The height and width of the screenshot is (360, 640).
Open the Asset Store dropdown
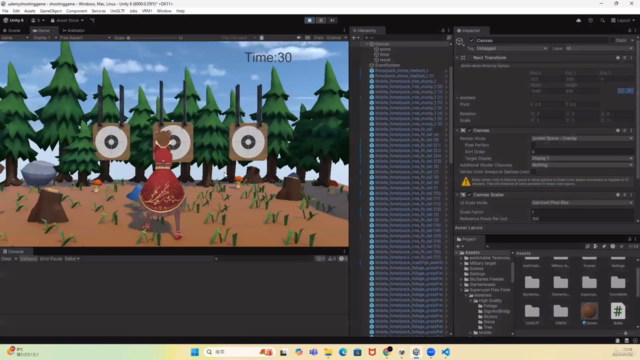point(67,20)
